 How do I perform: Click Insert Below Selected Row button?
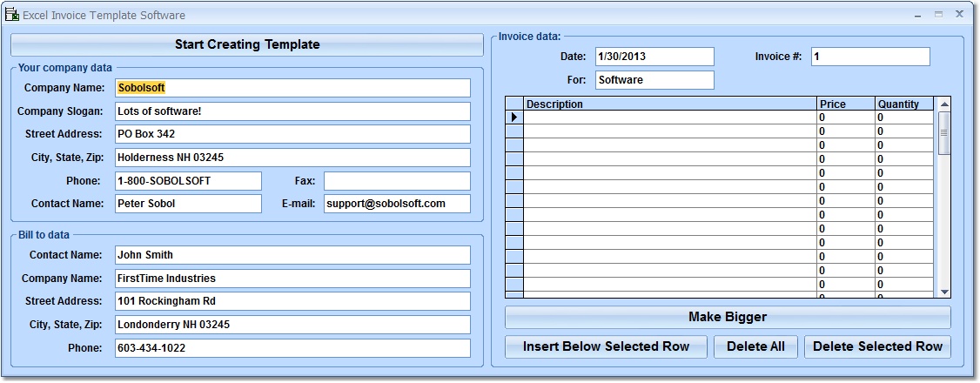(x=606, y=346)
